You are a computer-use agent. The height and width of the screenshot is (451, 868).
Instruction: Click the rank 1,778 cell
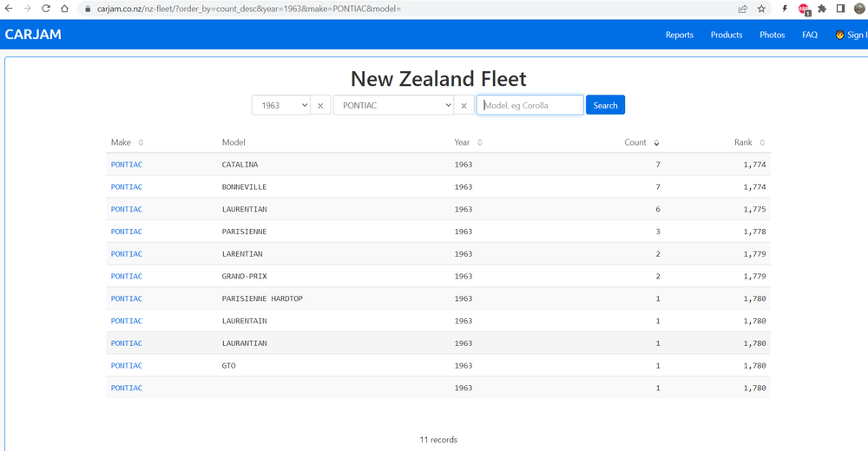(x=754, y=232)
